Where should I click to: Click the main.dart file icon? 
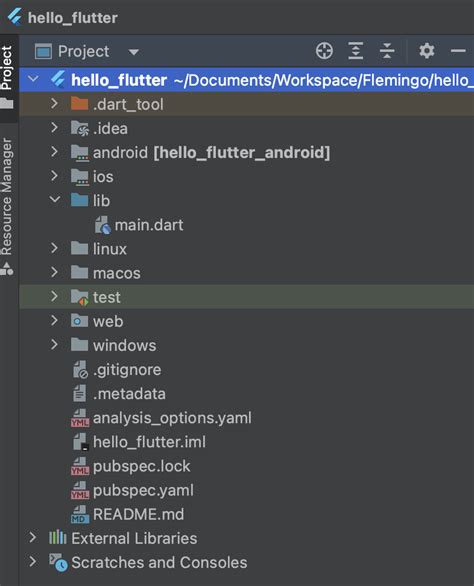click(102, 225)
